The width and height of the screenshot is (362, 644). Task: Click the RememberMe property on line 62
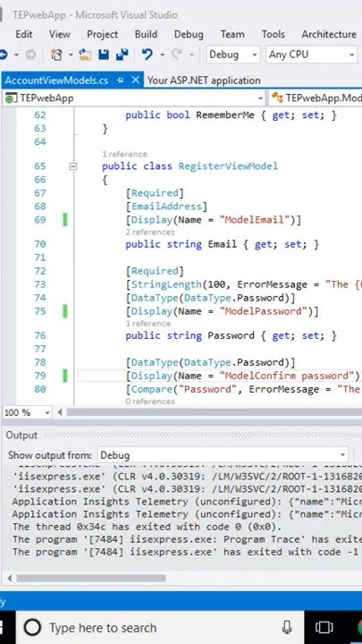[x=225, y=115]
